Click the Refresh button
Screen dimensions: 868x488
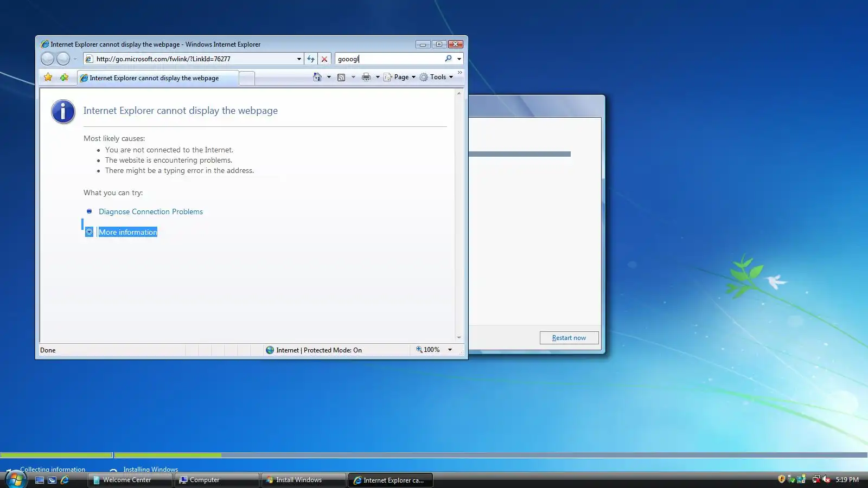coord(311,59)
